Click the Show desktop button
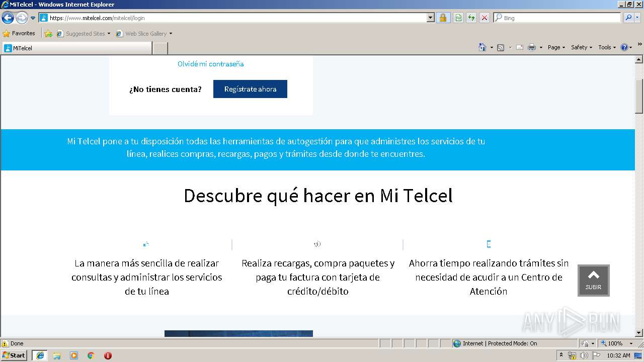 (x=638, y=355)
